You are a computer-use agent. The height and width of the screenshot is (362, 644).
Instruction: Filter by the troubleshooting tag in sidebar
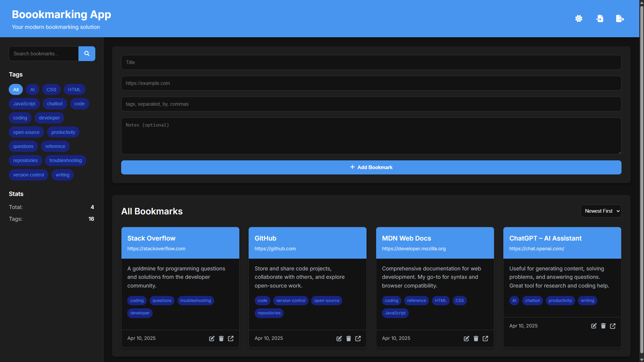coord(65,160)
